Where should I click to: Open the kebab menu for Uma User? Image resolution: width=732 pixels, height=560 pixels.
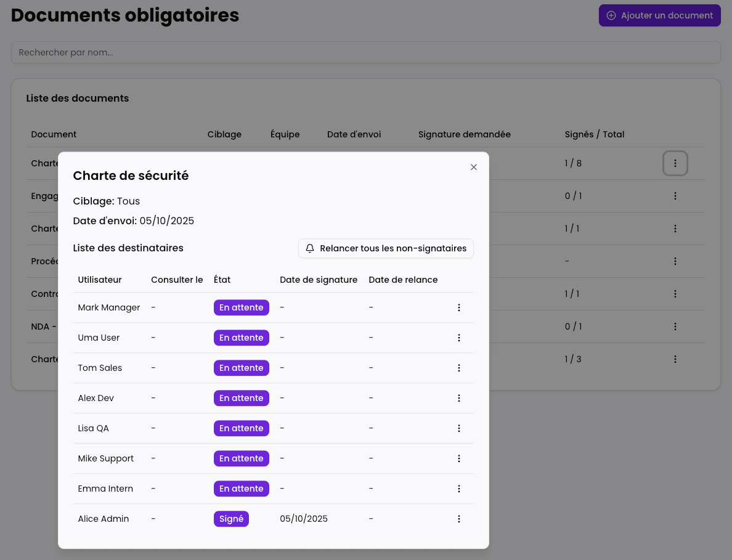click(x=459, y=338)
